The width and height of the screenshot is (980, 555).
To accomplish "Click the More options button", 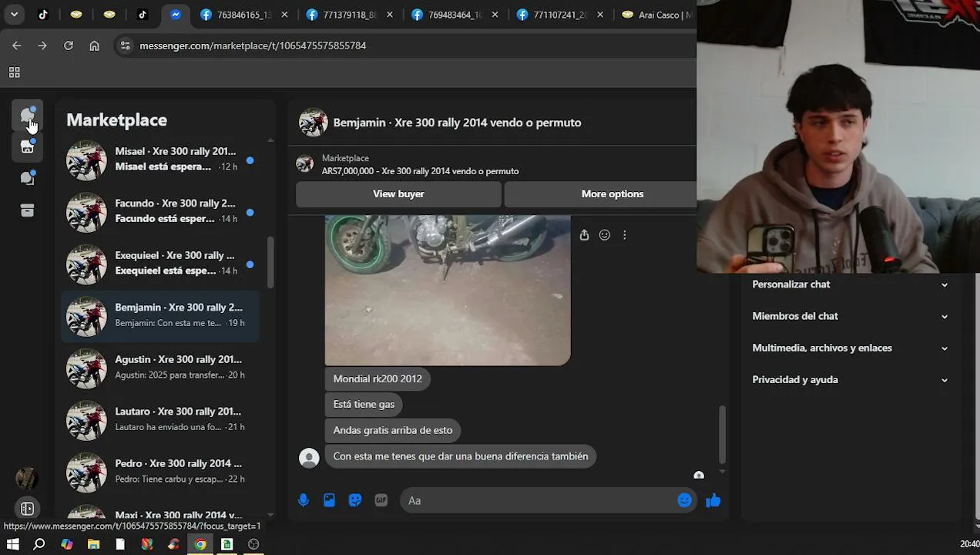I will coord(612,194).
